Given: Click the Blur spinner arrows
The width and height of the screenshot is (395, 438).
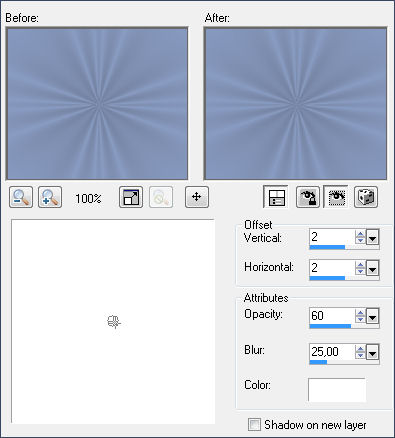Looking at the screenshot, I should 360,352.
